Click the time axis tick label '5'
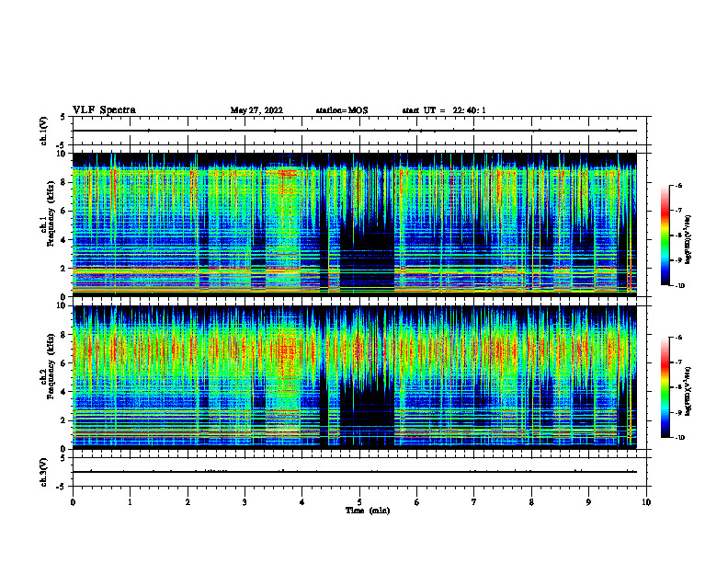Screen dimensions: 728x563 [x=359, y=502]
